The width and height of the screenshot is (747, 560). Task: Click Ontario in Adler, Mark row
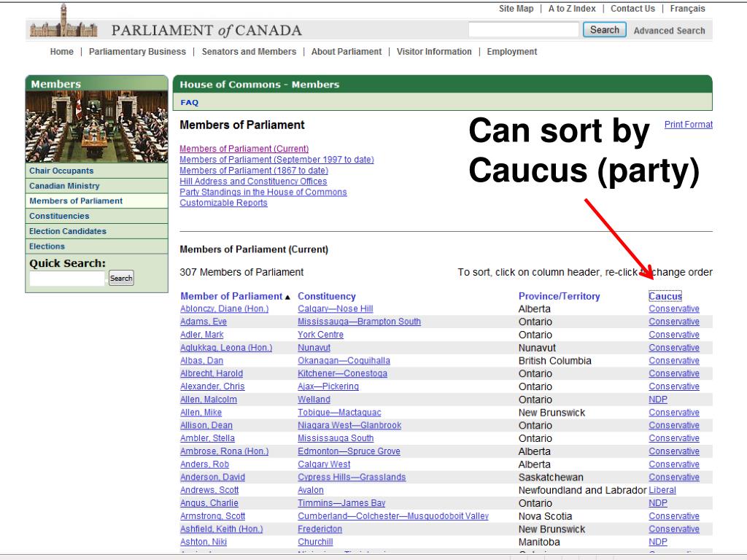(535, 335)
